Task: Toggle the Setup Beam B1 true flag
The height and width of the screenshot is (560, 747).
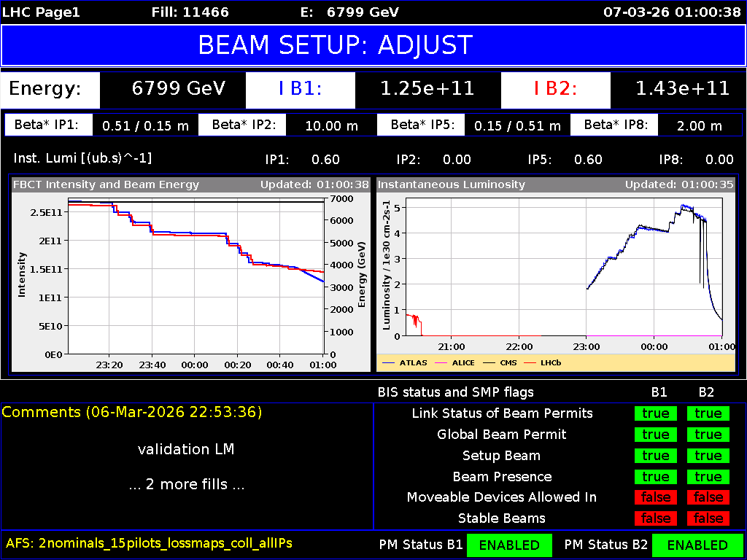Action: click(x=655, y=455)
